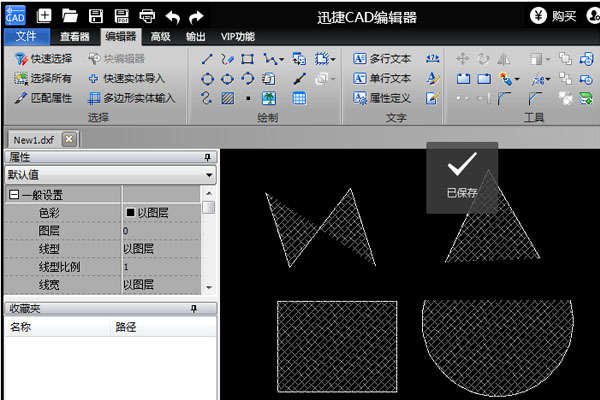The image size is (600, 400).
Task: Click the Undo arrow icon
Action: point(172,16)
